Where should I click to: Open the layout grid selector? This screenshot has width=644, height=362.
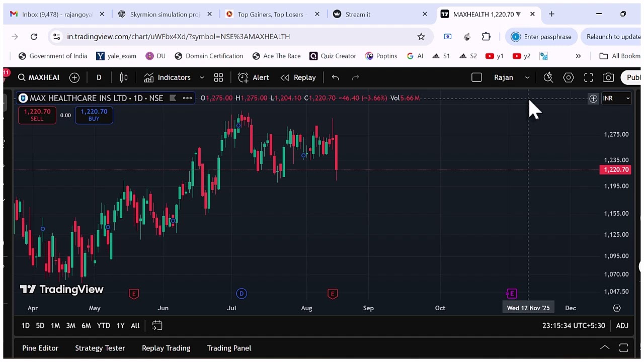click(218, 77)
